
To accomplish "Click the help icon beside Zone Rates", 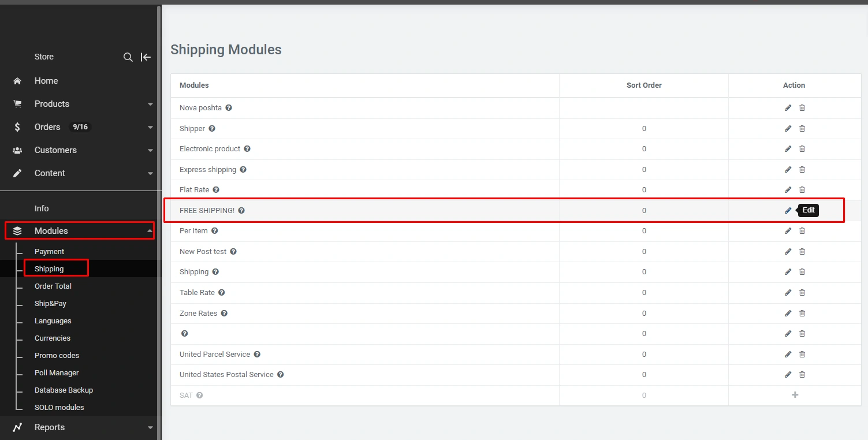I will tap(224, 314).
